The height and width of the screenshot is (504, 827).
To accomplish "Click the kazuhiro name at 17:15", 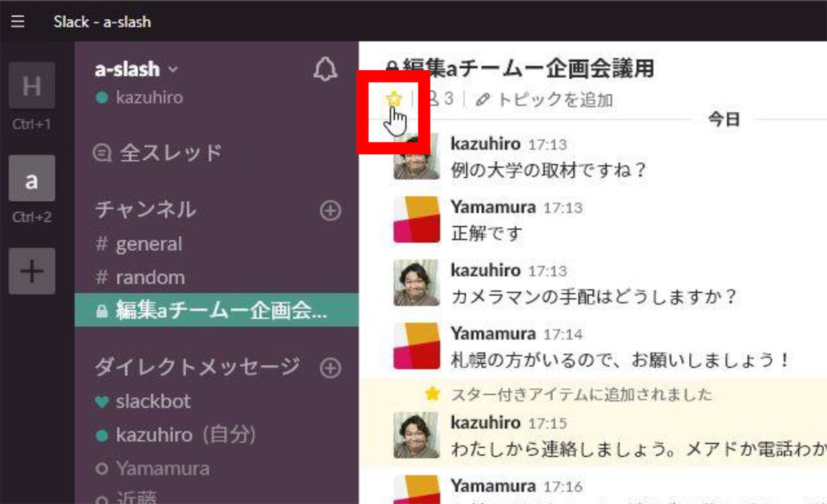I will click(485, 422).
